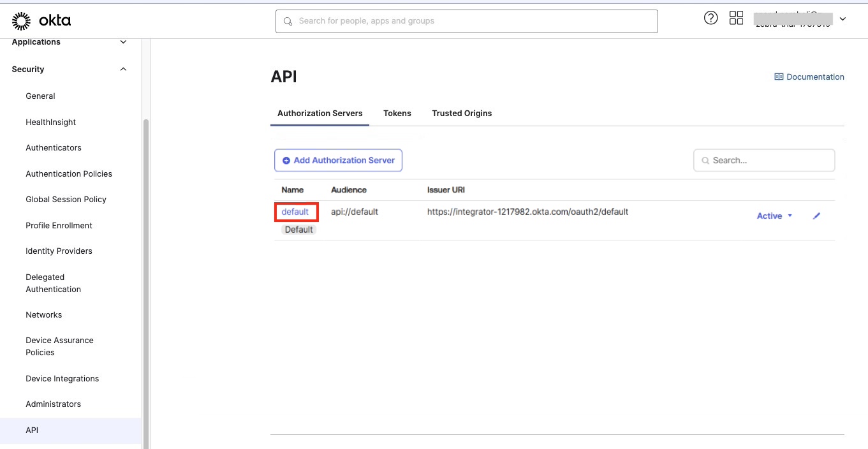The image size is (868, 449).
Task: Click the Documentation book icon
Action: coord(779,77)
